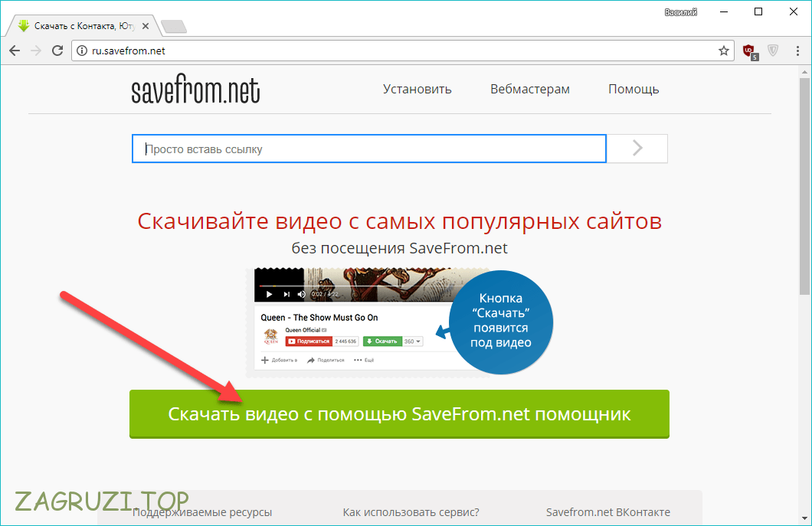Open 'Savefrom.net ВКонтакте' link
This screenshot has height=526, width=812.
(x=608, y=512)
